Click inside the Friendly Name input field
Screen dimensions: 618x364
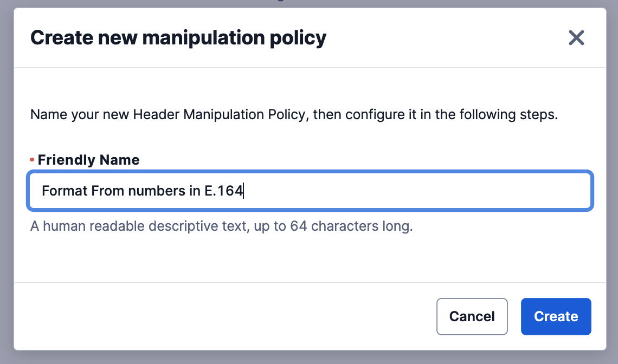coord(309,191)
